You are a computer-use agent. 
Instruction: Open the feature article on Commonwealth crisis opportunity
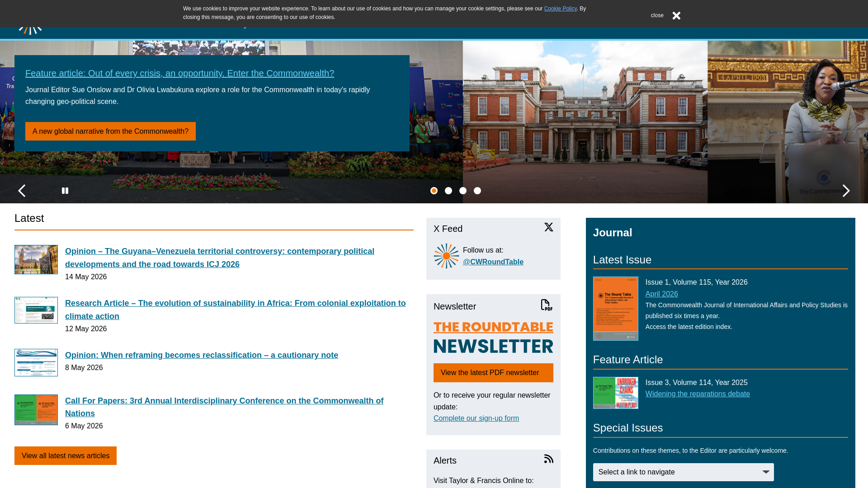click(x=179, y=73)
